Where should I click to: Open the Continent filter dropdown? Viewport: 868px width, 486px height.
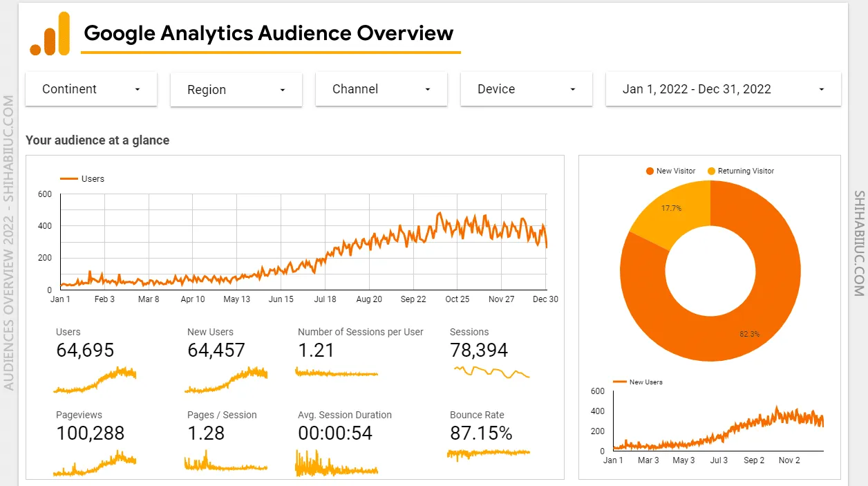click(x=91, y=89)
